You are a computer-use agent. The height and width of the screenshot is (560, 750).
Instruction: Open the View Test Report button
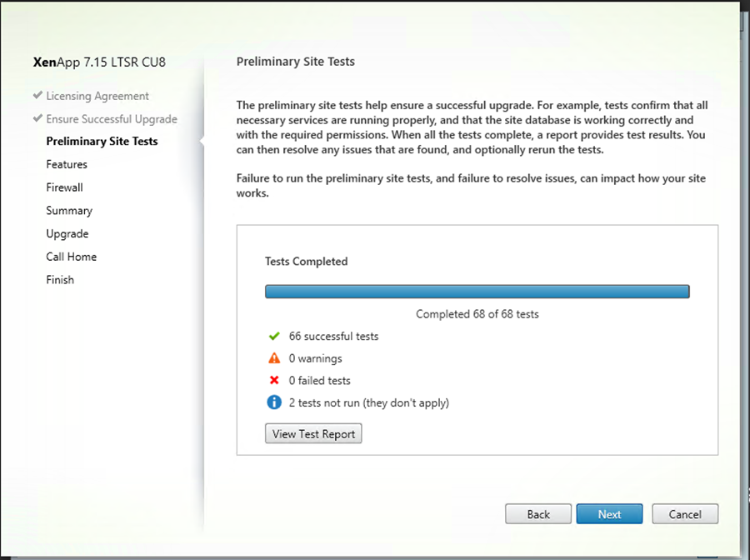(313, 433)
